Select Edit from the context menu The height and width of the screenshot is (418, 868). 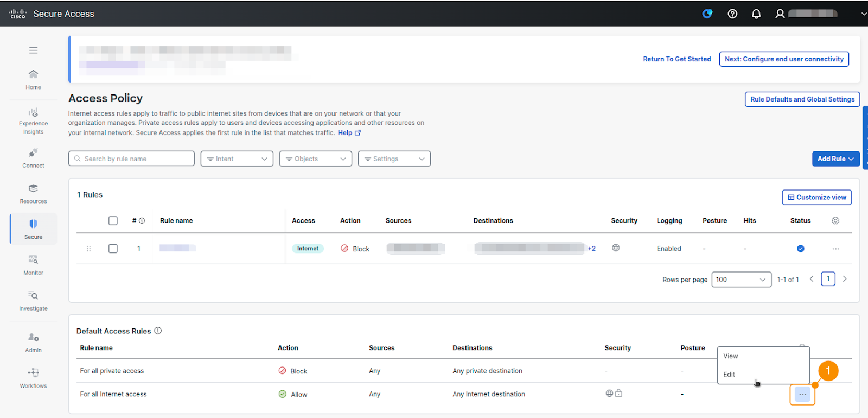point(729,375)
